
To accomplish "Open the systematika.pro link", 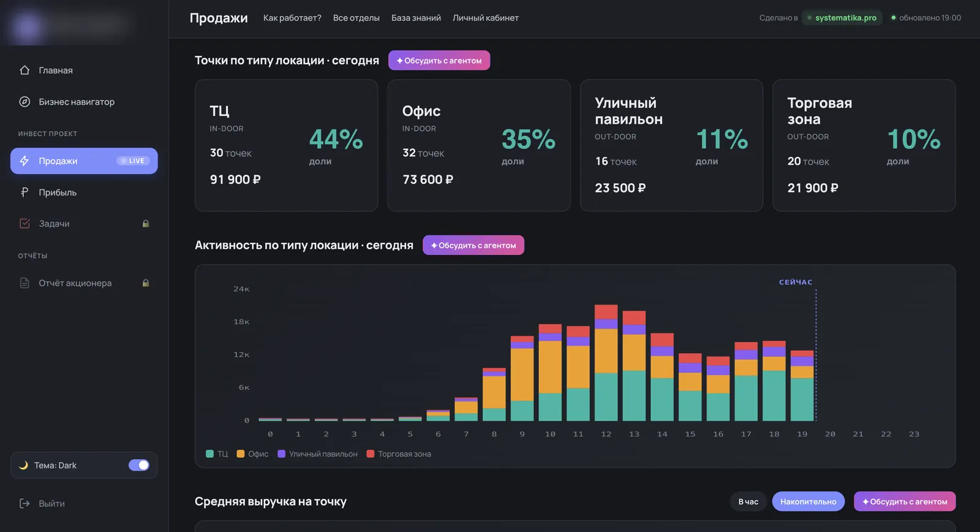I will tap(845, 18).
